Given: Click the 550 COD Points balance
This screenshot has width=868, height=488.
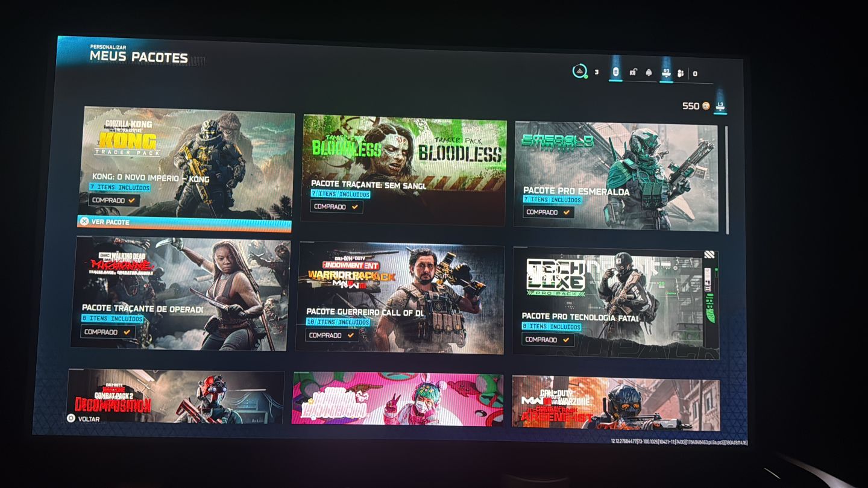Looking at the screenshot, I should [696, 106].
